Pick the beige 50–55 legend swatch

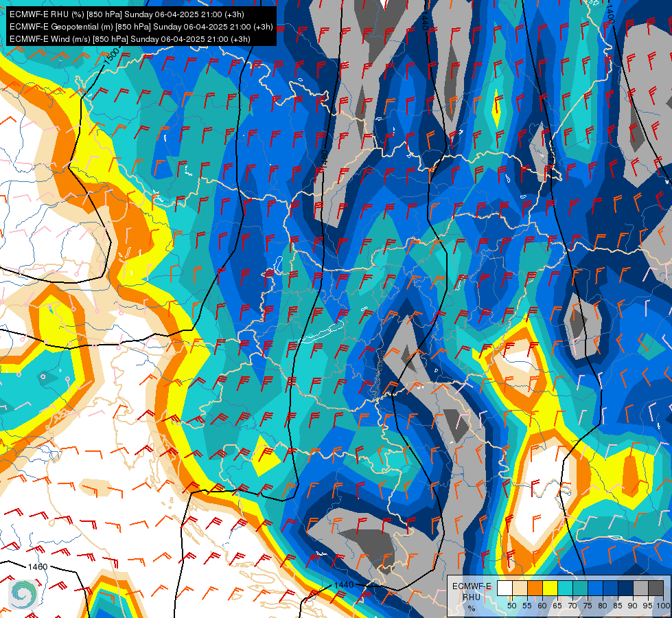520,588
